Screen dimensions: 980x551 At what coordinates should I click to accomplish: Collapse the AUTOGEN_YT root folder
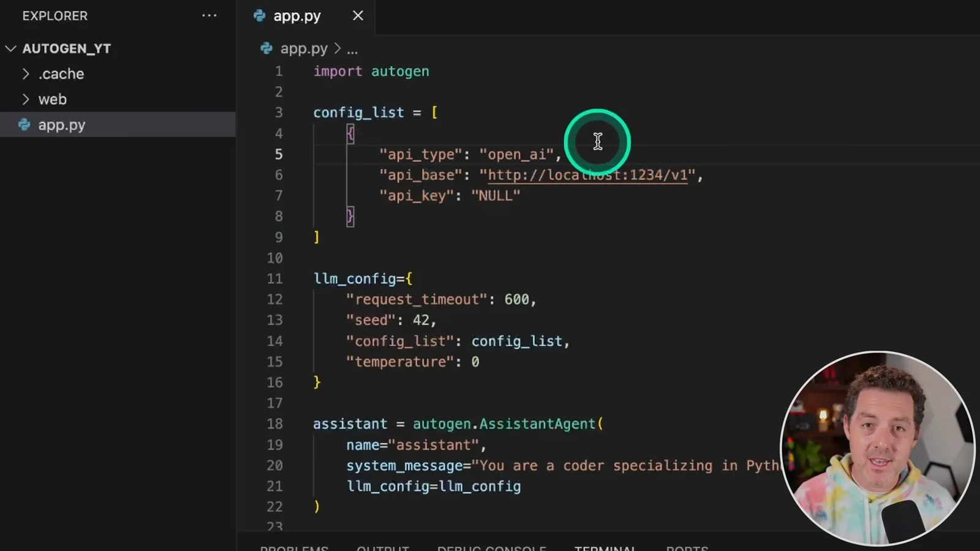tap(10, 48)
